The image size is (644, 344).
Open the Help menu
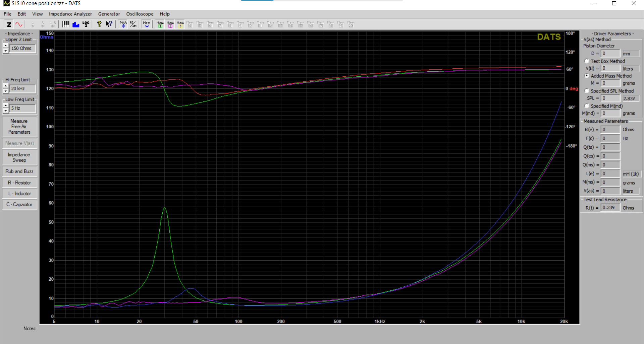[x=165, y=14]
